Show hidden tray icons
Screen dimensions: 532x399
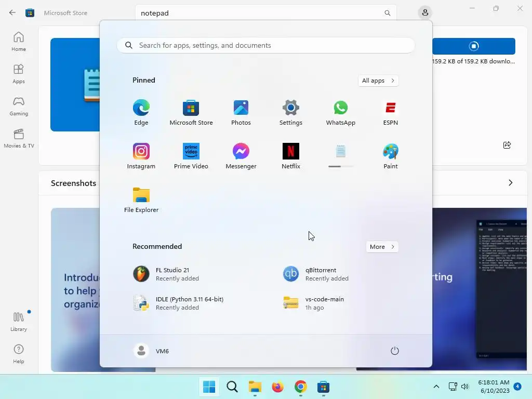coord(436,387)
